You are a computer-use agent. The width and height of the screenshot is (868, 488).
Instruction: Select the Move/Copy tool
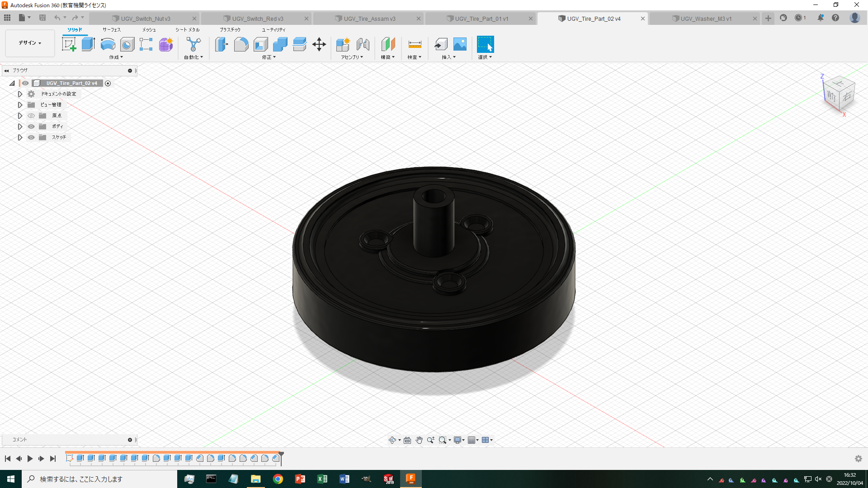pyautogui.click(x=319, y=44)
